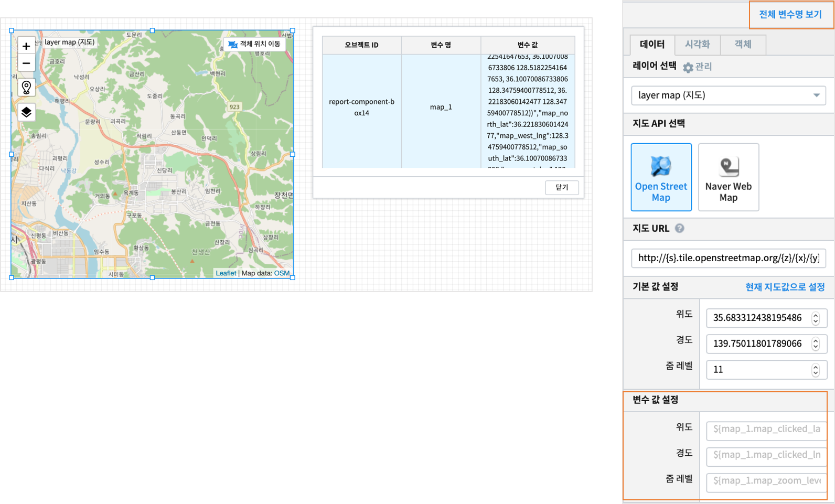Switch to the 데이터 tab

click(652, 45)
